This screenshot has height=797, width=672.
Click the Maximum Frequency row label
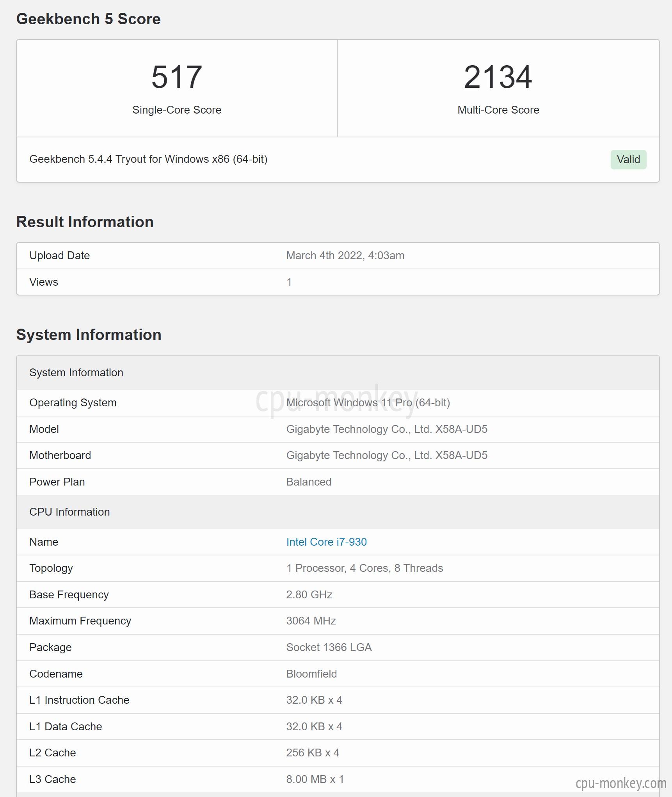[x=80, y=621]
